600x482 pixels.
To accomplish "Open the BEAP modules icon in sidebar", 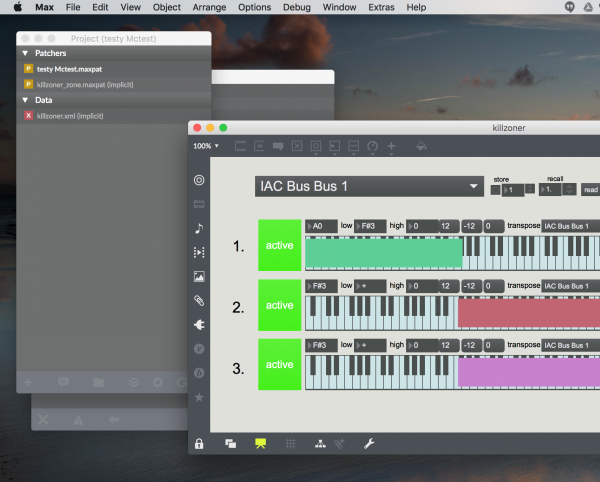I will click(x=199, y=373).
